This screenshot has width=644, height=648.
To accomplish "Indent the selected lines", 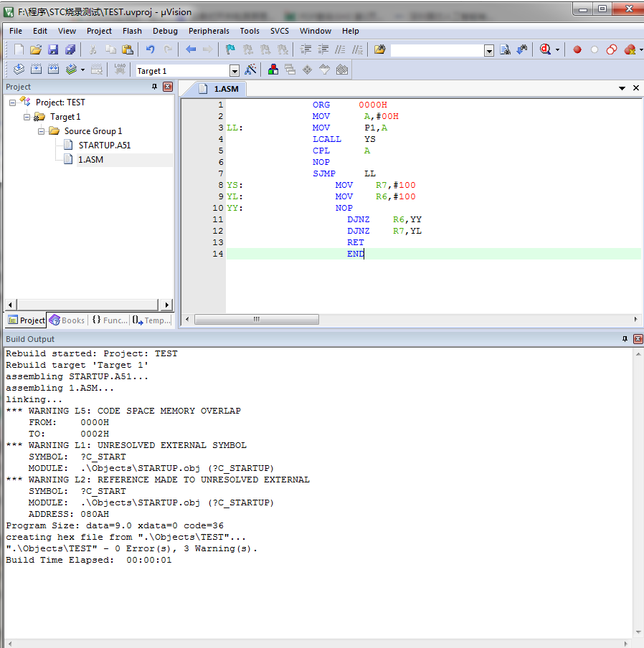I will pos(306,50).
